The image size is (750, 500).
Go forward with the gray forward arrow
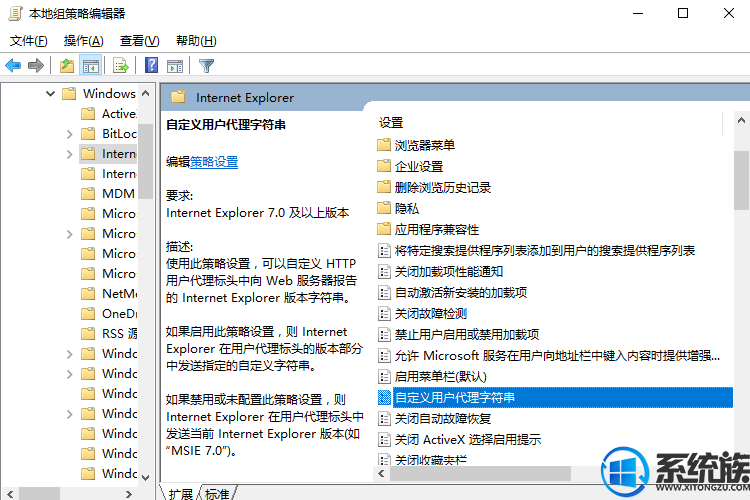[x=36, y=66]
